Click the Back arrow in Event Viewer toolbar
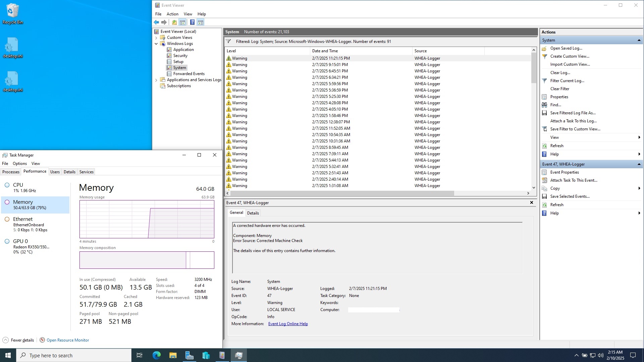Viewport: 644px width, 362px height. tap(156, 22)
